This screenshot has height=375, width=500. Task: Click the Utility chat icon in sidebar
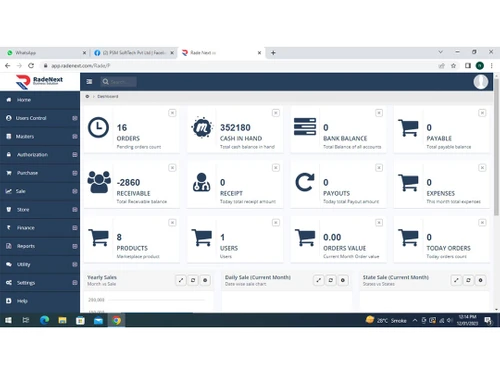(9, 264)
